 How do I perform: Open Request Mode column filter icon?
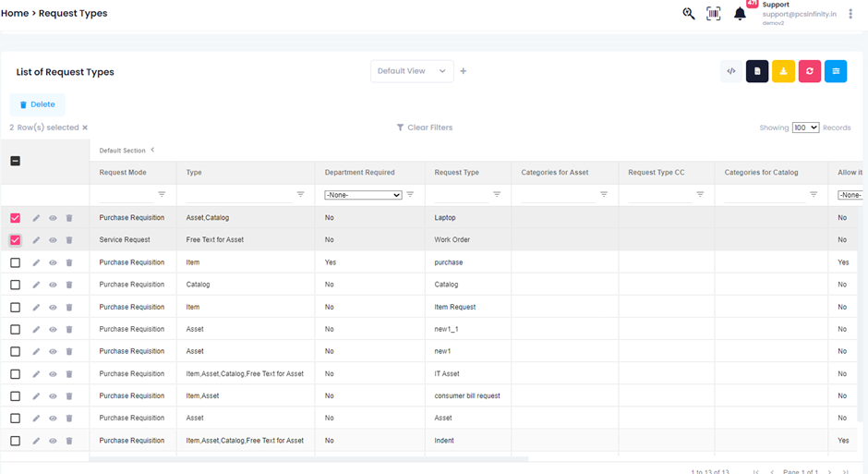(162, 194)
